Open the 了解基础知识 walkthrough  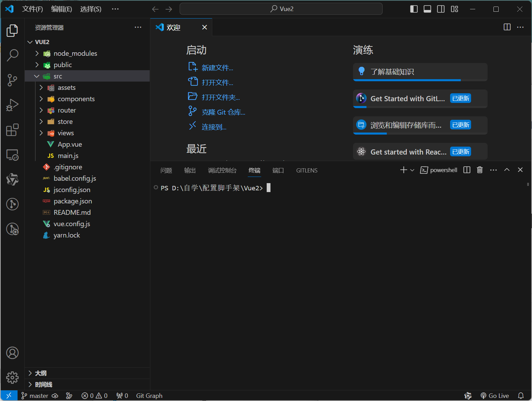(420, 72)
